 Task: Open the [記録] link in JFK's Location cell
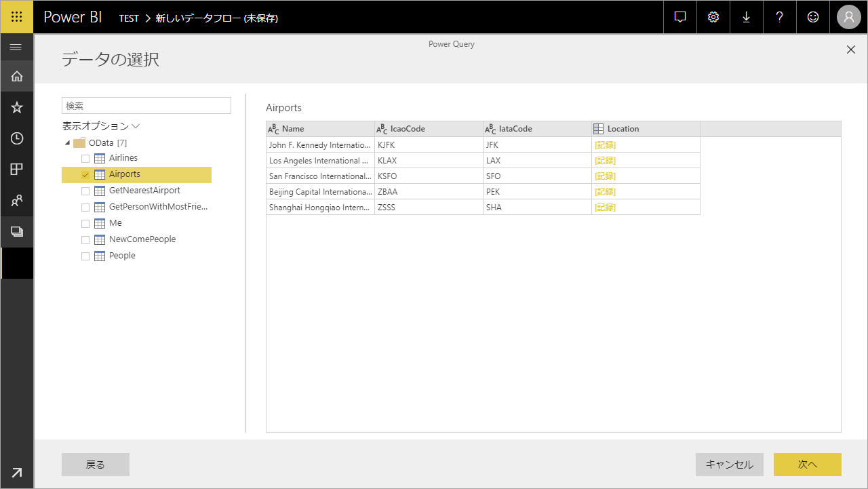tap(606, 144)
